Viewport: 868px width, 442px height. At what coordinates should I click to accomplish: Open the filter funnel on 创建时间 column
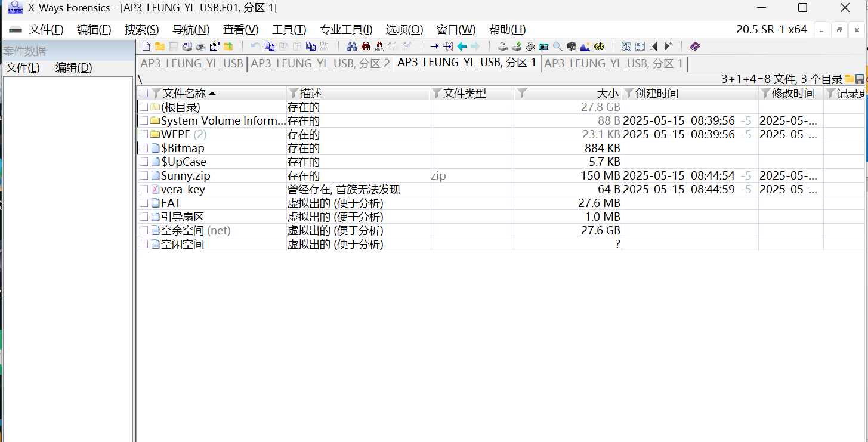628,93
